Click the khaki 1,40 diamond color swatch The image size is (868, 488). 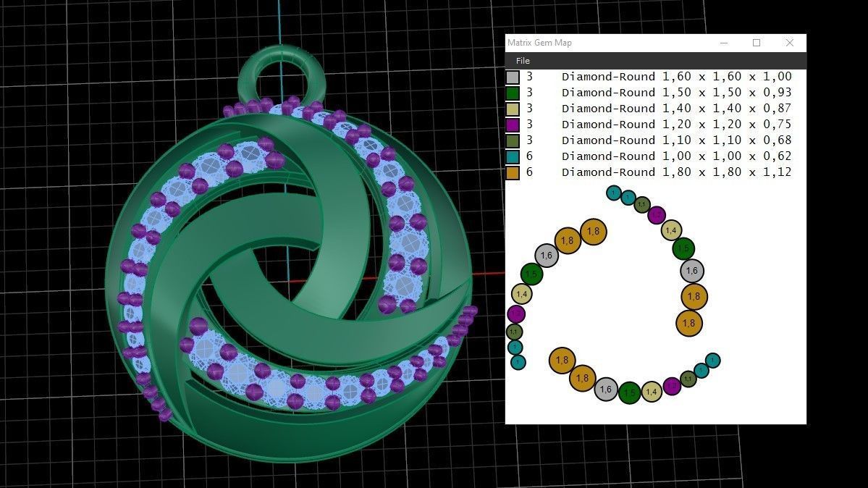tap(513, 109)
